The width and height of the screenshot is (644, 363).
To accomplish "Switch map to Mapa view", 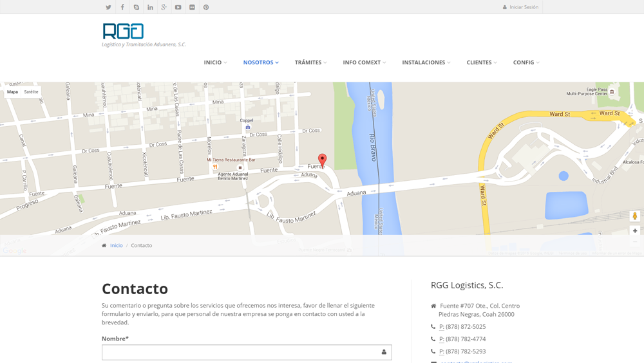I will tap(12, 92).
